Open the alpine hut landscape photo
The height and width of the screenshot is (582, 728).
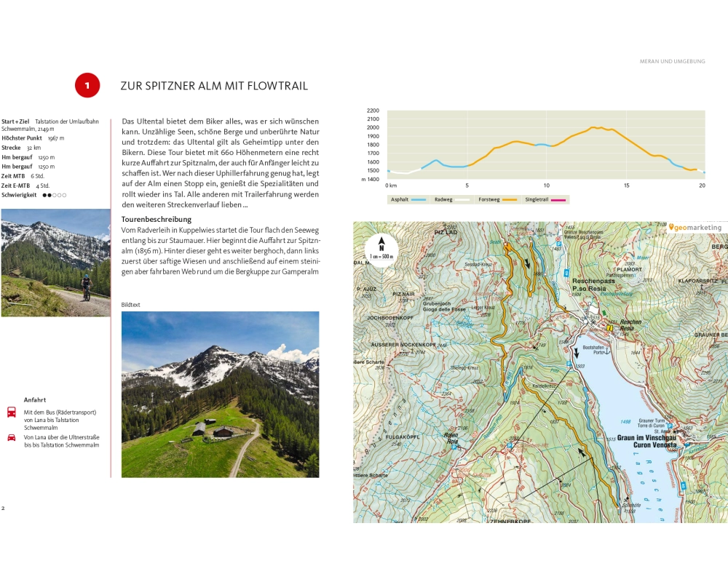pos(220,394)
